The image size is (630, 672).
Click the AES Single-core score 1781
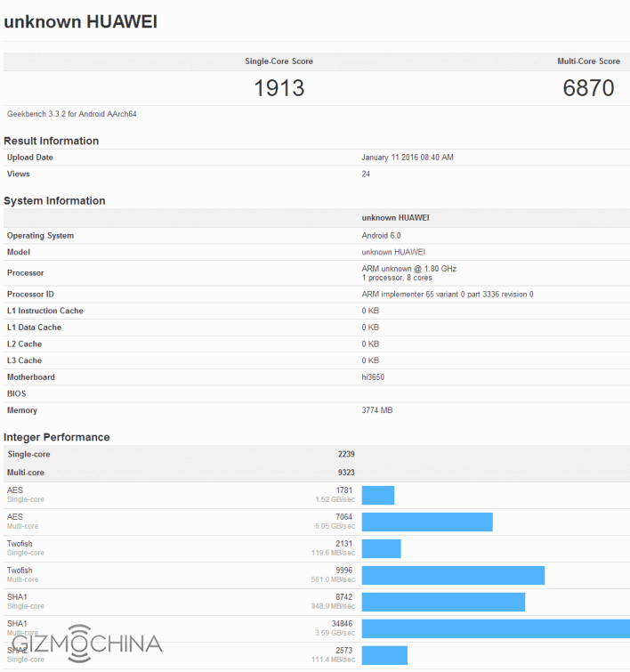[x=344, y=490]
